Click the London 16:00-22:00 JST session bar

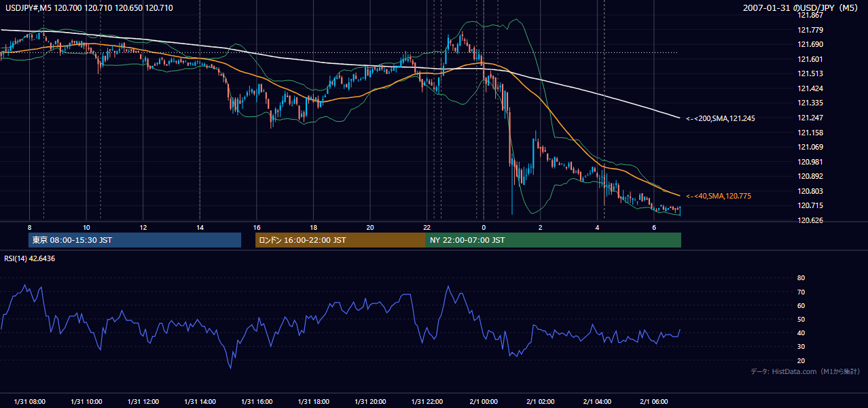340,240
